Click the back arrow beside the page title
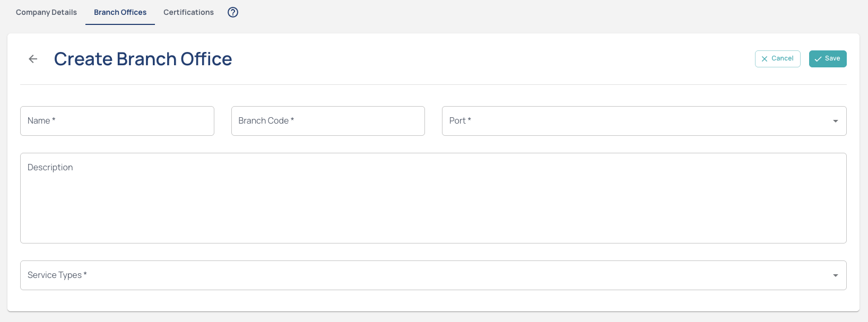Screen dimensions: 868x322 click(33, 59)
